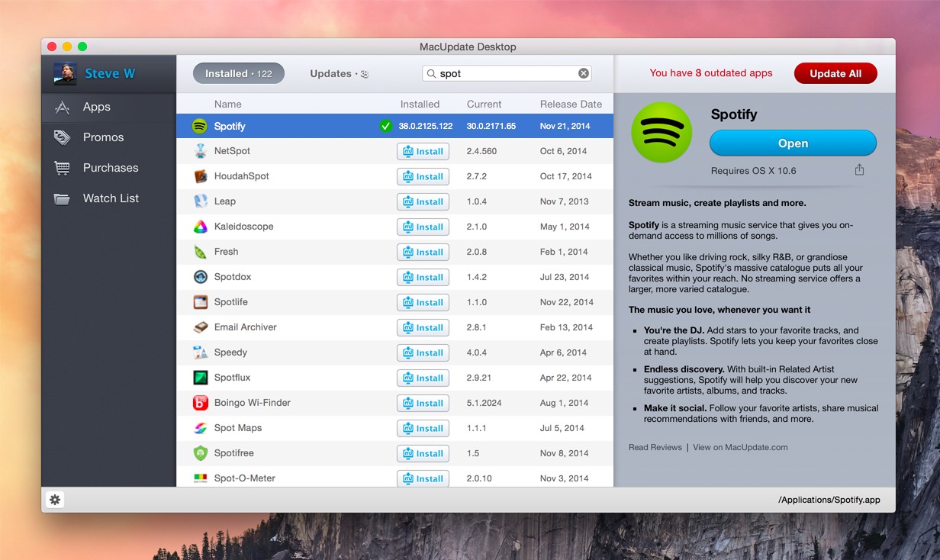Click the Spotlife app icon
Image resolution: width=940 pixels, height=560 pixels.
click(200, 302)
